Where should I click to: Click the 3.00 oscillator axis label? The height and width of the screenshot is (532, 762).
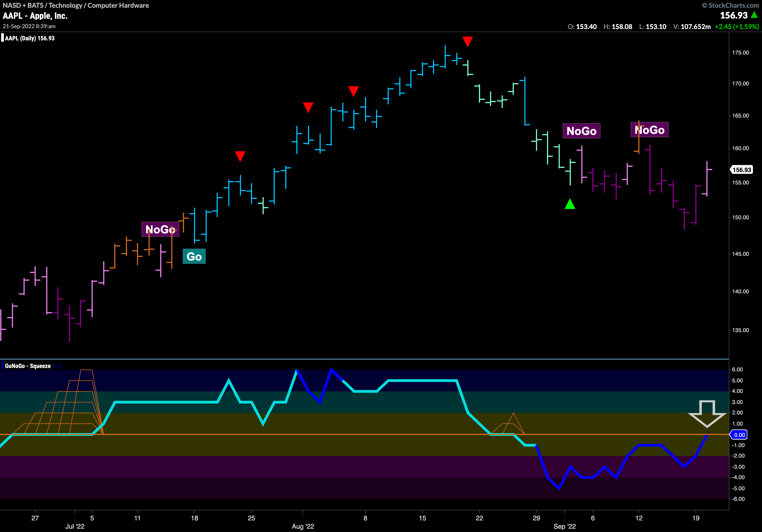point(737,402)
